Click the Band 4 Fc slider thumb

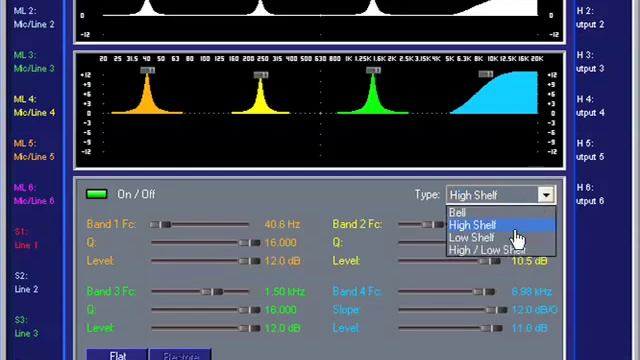(x=484, y=291)
